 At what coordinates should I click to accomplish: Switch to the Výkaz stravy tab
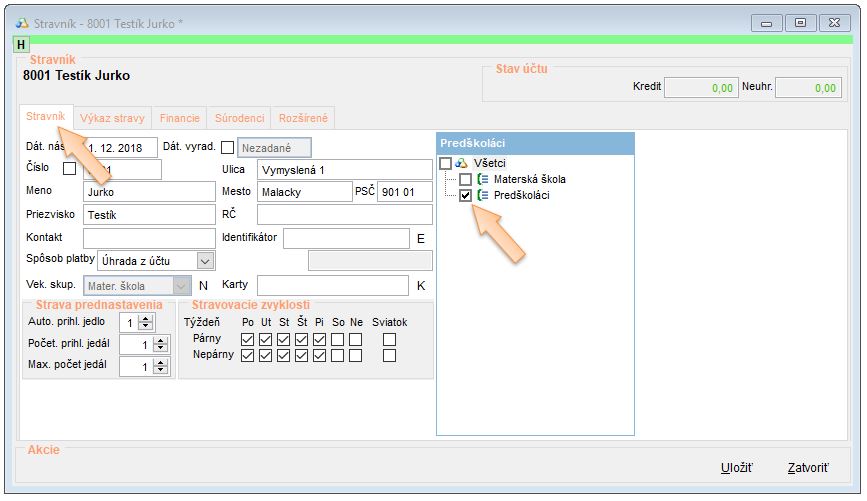coord(113,118)
